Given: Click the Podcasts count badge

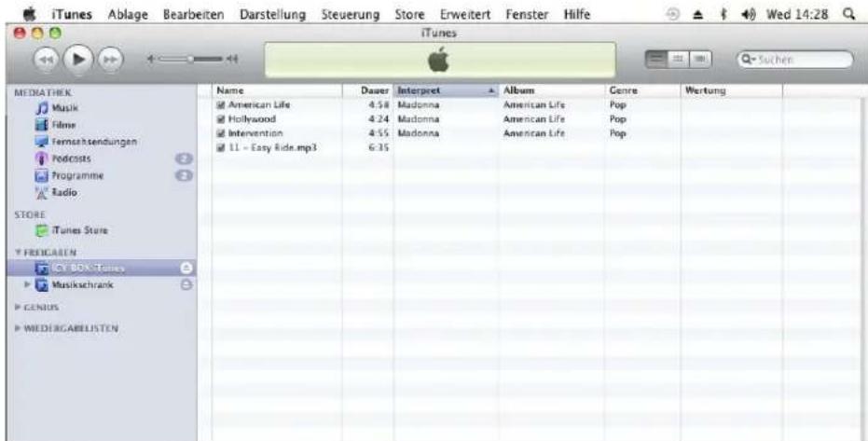Looking at the screenshot, I should click(x=184, y=158).
